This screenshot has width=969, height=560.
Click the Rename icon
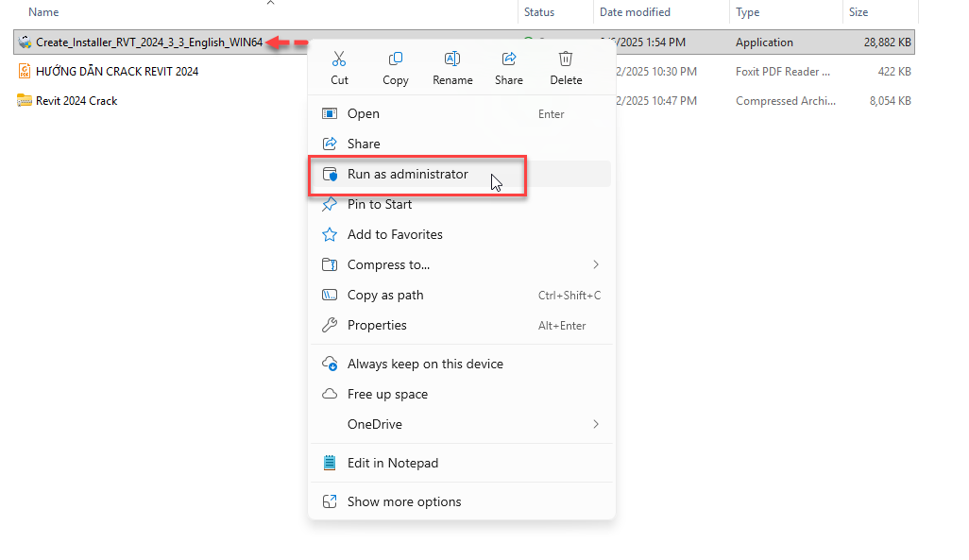coord(452,59)
